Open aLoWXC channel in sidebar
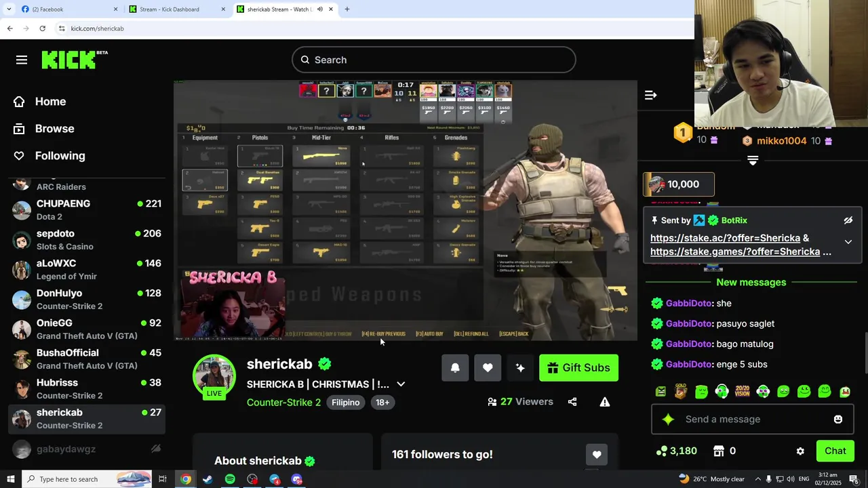This screenshot has height=488, width=868. pyautogui.click(x=87, y=270)
